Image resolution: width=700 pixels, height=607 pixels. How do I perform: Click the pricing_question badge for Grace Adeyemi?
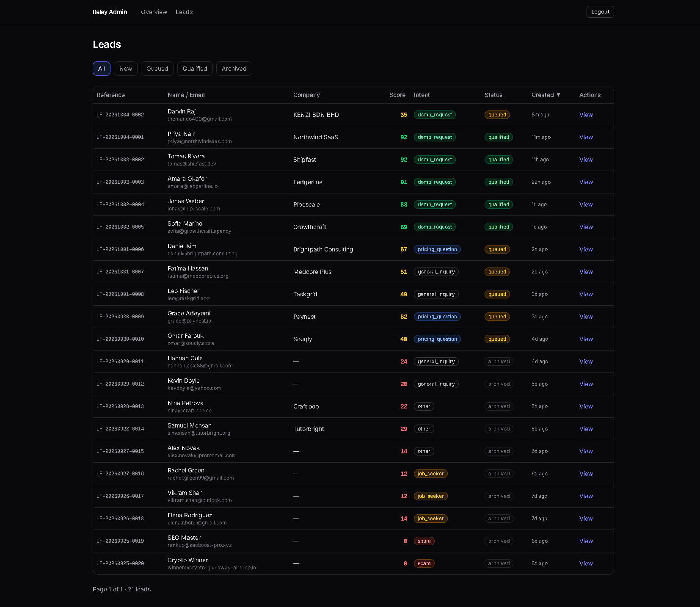(x=437, y=317)
